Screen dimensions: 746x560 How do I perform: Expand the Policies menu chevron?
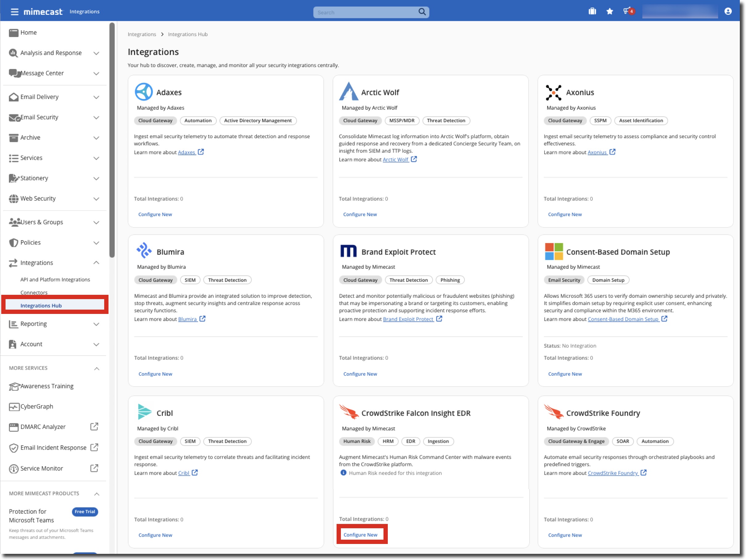[96, 243]
